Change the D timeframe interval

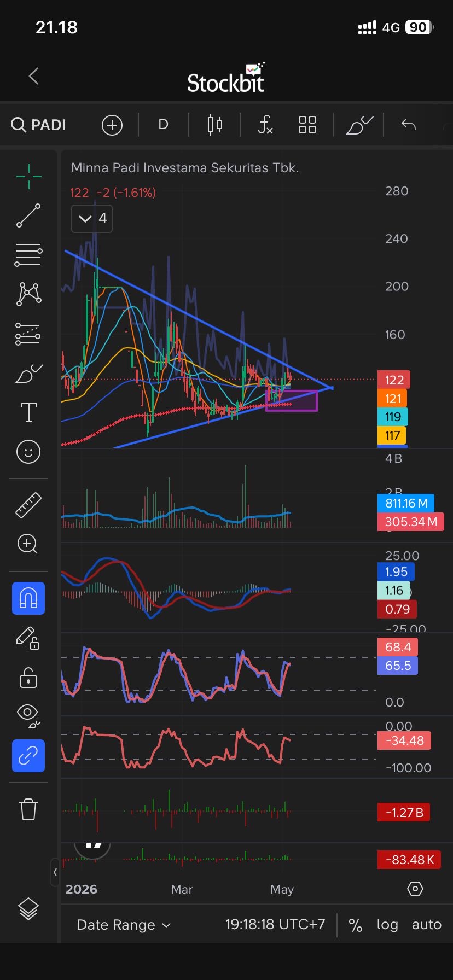[x=163, y=125]
